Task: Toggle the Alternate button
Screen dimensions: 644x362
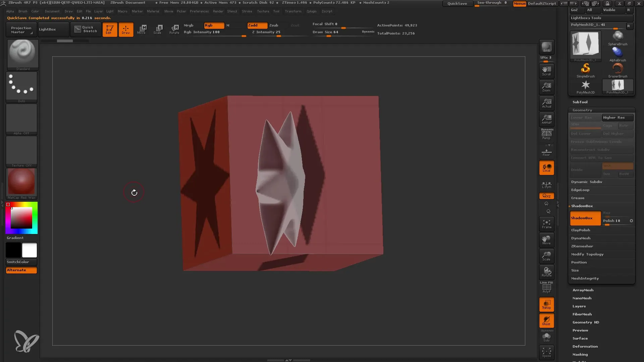Action: (x=21, y=270)
